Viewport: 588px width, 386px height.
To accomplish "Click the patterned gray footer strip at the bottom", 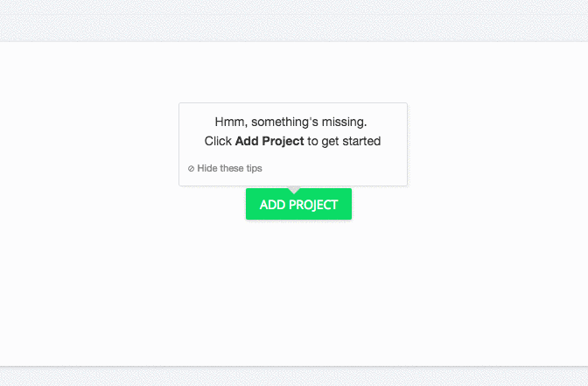I will 294,377.
